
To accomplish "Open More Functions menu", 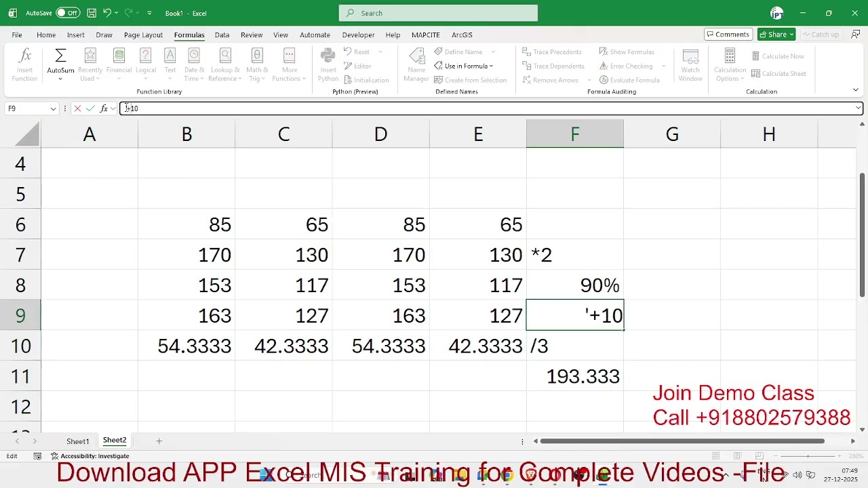I will tap(290, 65).
